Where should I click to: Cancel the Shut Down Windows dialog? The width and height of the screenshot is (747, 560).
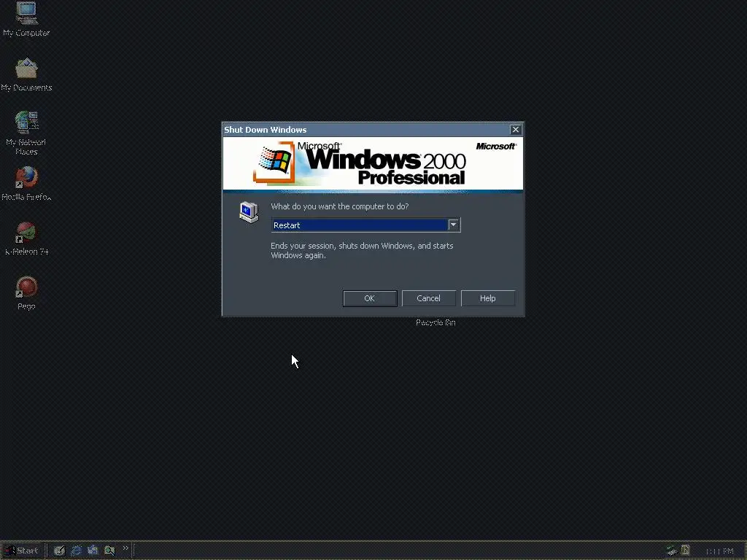point(428,298)
